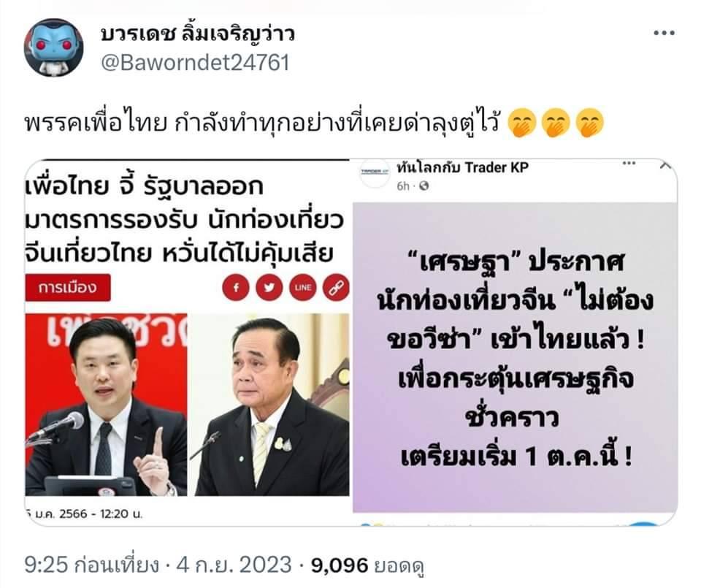Open the @Baworndet24761 handle link
701x588 pixels.
click(196, 63)
